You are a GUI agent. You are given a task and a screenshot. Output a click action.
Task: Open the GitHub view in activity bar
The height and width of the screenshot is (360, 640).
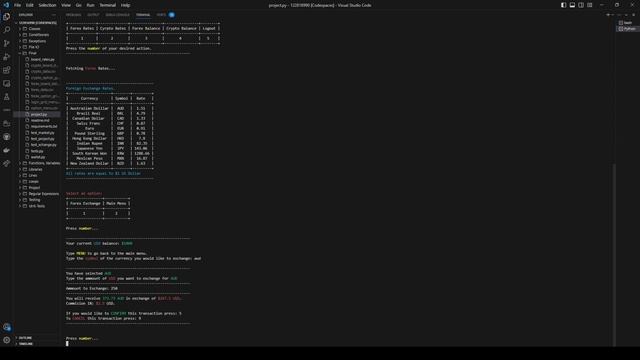tap(7, 137)
